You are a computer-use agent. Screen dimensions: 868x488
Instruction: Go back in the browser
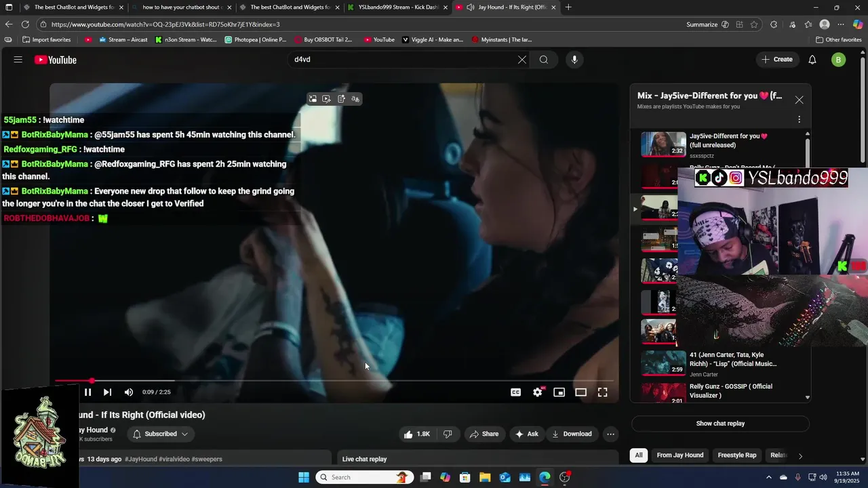[9, 24]
